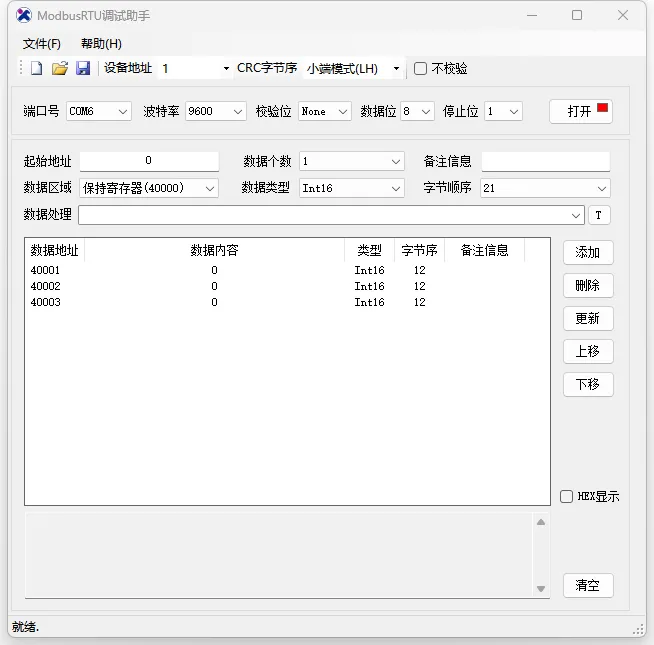
Task: Click the Open folder icon in toolbar
Action: pyautogui.click(x=60, y=68)
